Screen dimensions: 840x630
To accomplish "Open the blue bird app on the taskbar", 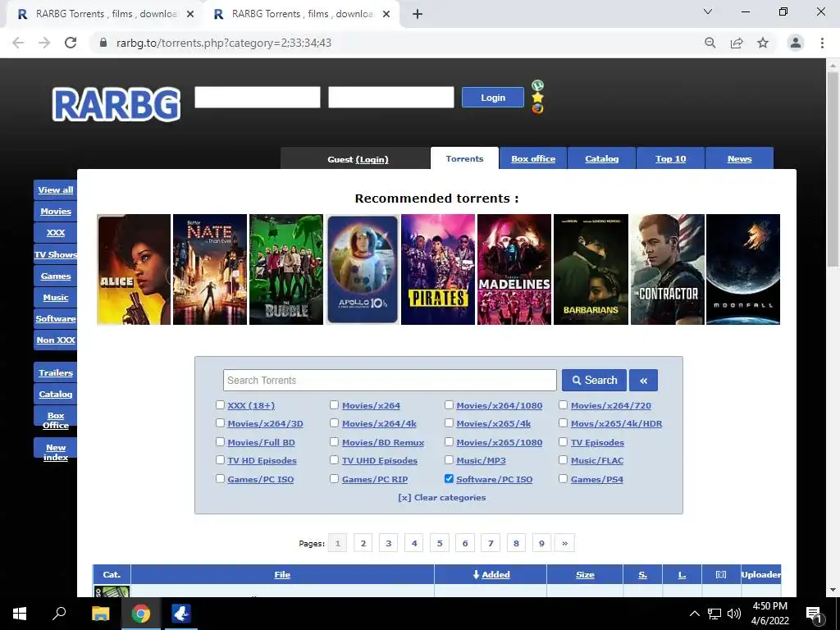I will point(181,614).
